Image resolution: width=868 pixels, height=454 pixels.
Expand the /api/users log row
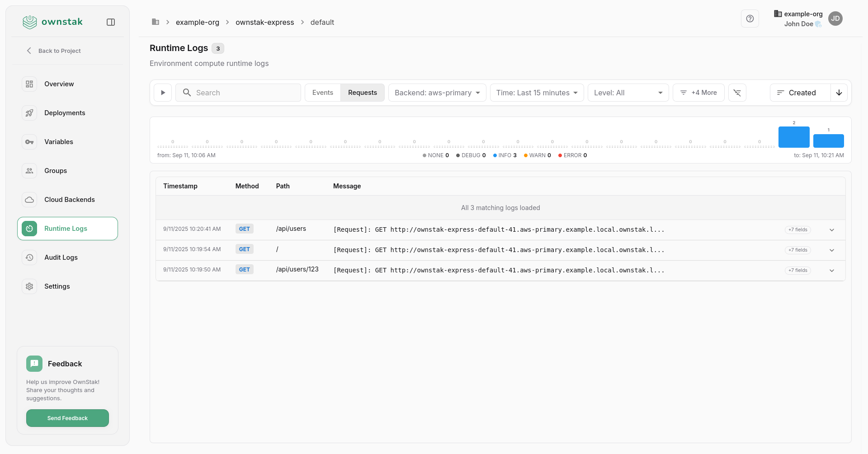831,230
